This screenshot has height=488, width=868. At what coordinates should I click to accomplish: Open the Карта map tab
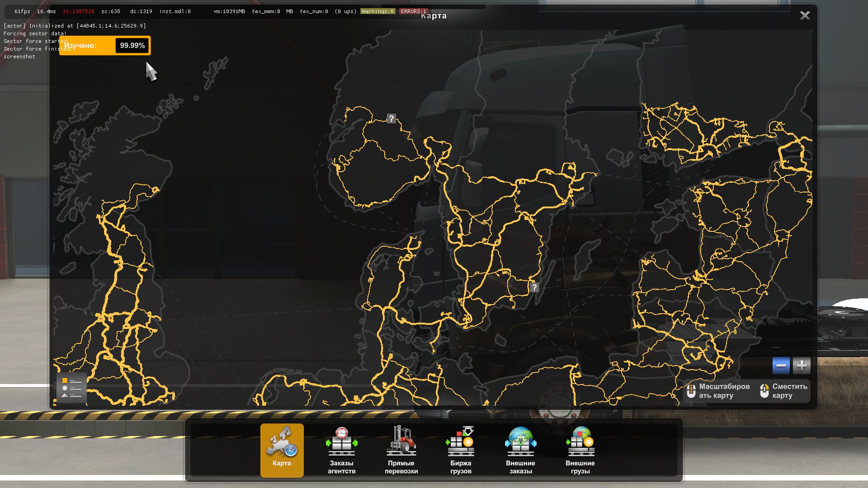pos(282,450)
